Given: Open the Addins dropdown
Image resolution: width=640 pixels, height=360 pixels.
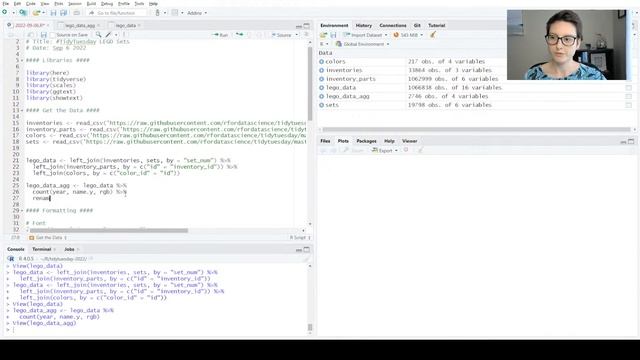Looking at the screenshot, I should point(197,13).
